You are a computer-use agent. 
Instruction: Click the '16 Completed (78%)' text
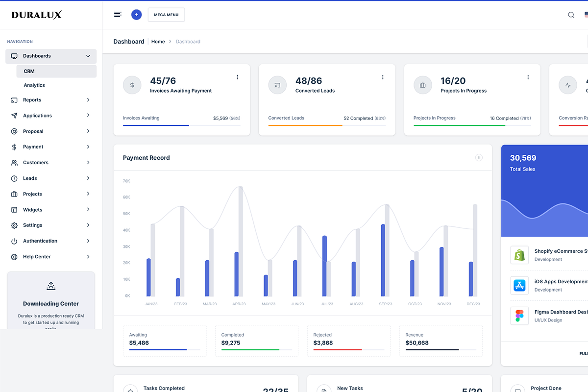510,119
